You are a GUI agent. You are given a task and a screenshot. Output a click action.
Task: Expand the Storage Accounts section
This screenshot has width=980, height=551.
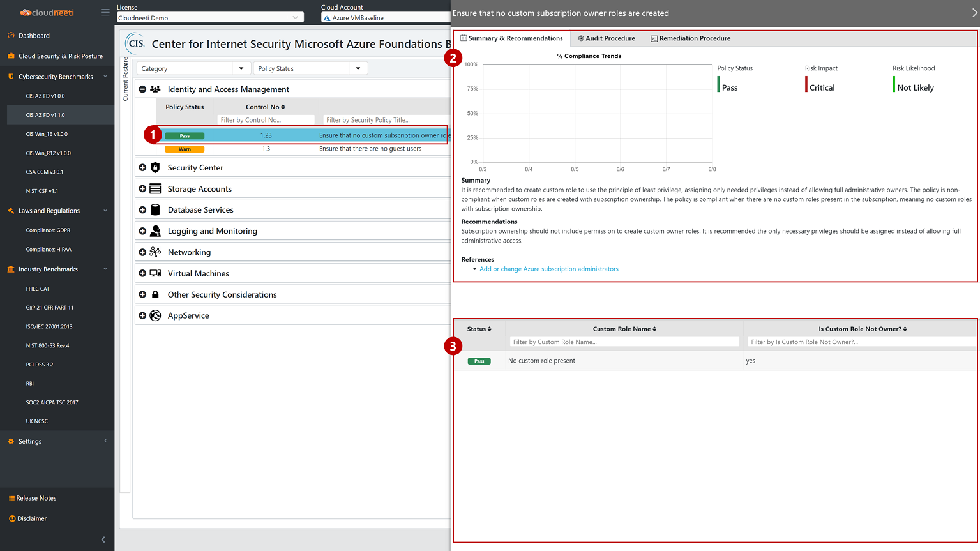(x=142, y=189)
